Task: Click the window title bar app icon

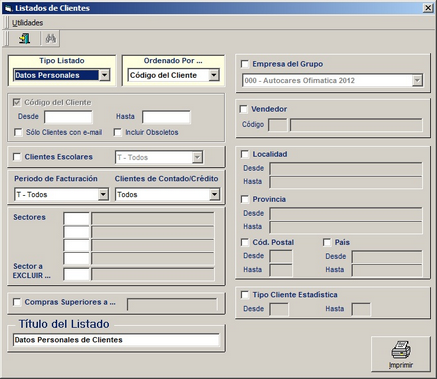Action: pyautogui.click(x=8, y=8)
